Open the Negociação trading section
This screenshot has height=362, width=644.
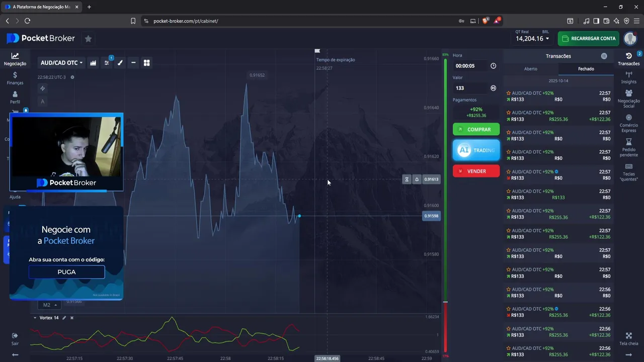click(15, 59)
